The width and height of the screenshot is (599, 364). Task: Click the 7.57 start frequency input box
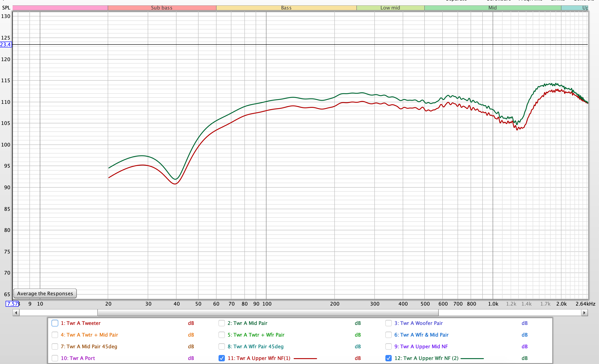[x=12, y=304]
